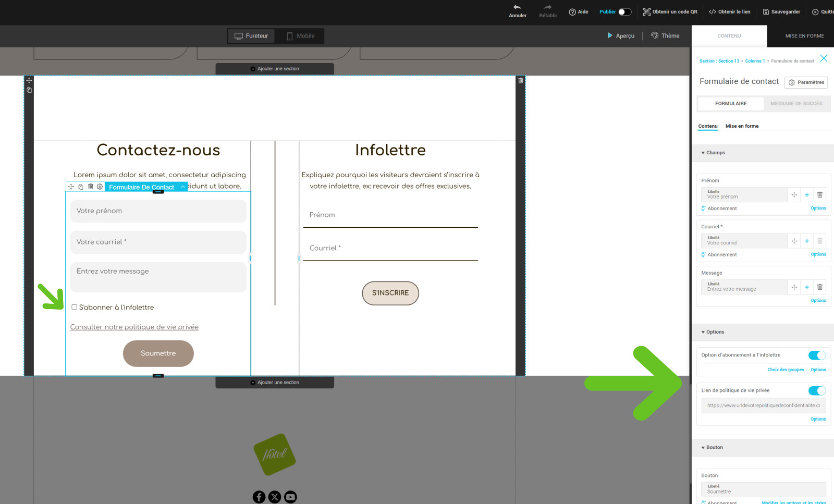Open the contact form settings gear
834x504 pixels.
click(100, 186)
